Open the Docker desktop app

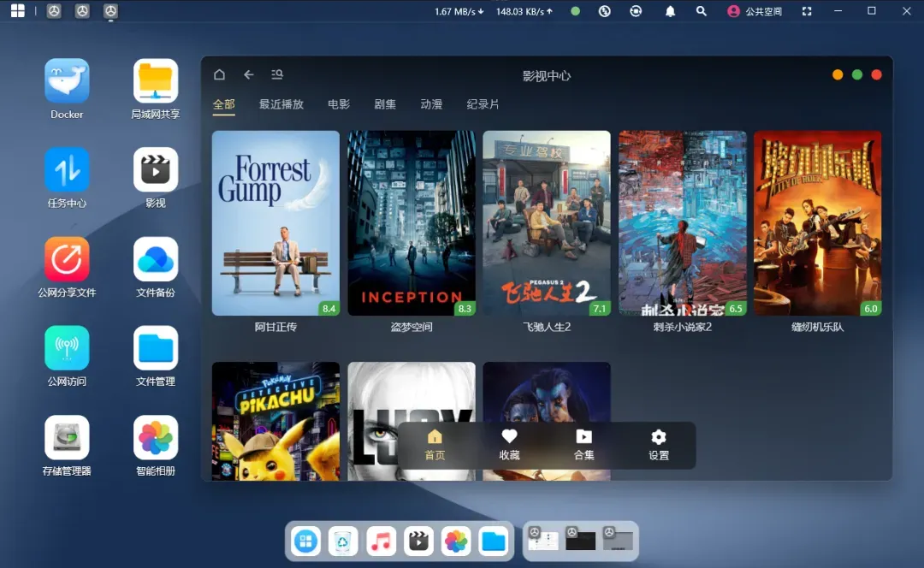coord(67,81)
